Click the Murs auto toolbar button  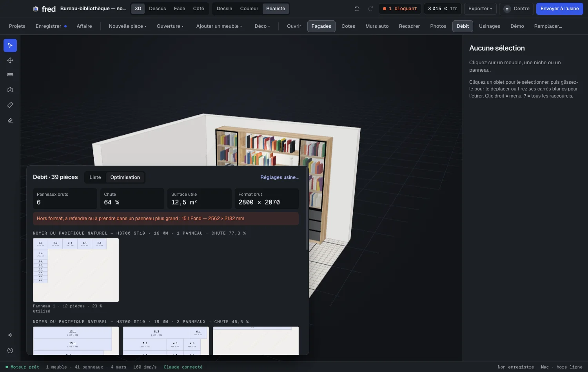point(377,26)
